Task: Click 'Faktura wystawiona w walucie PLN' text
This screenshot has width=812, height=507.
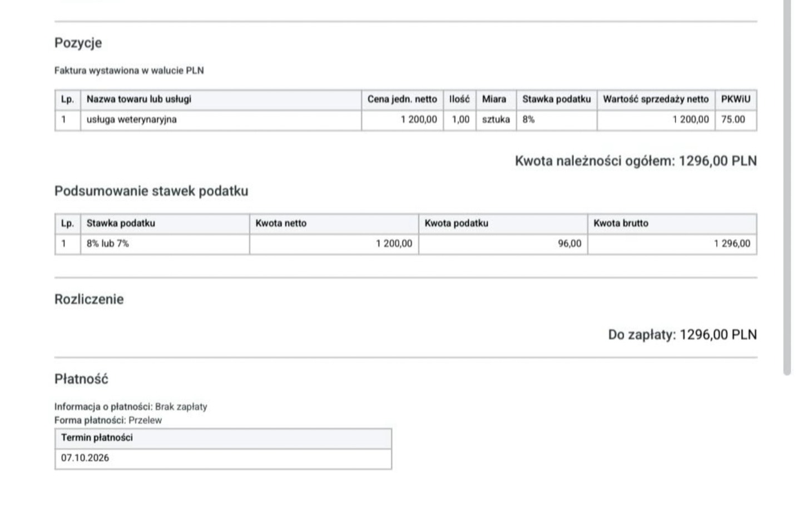Action: click(x=129, y=71)
